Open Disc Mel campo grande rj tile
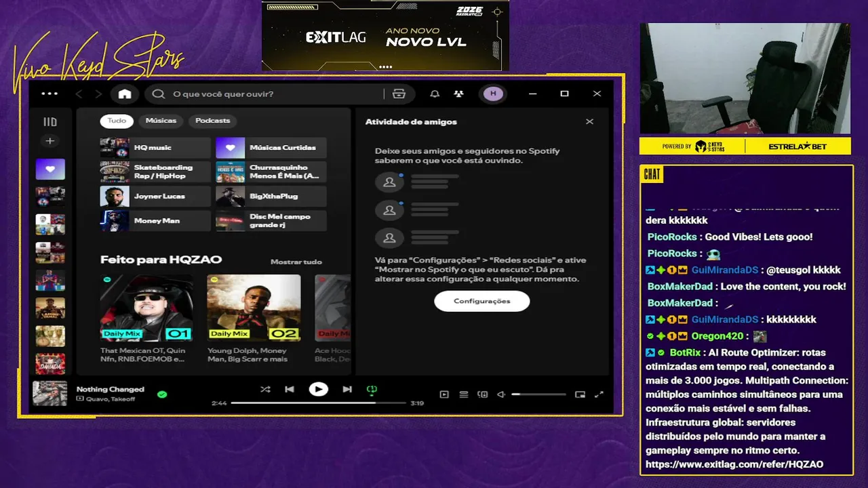This screenshot has height=488, width=868. pos(271,221)
